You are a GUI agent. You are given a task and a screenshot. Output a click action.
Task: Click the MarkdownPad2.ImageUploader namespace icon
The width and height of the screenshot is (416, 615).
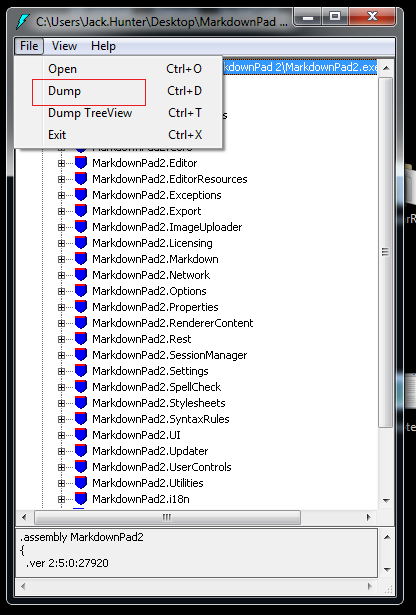[81, 227]
